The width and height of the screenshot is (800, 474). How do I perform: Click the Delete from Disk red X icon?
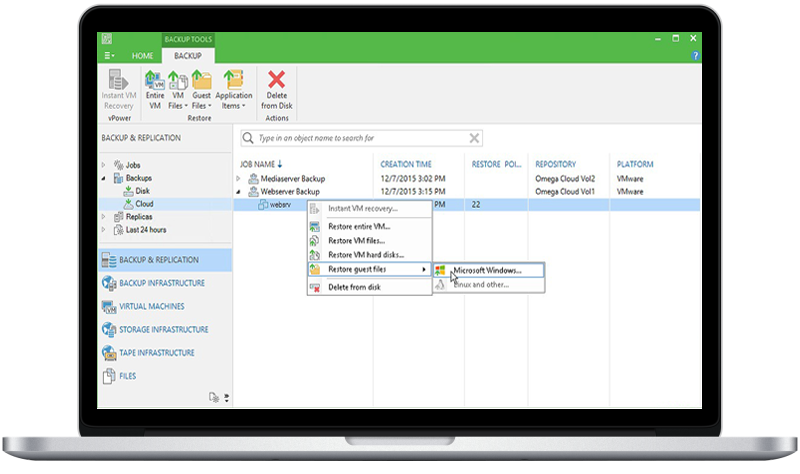point(277,80)
